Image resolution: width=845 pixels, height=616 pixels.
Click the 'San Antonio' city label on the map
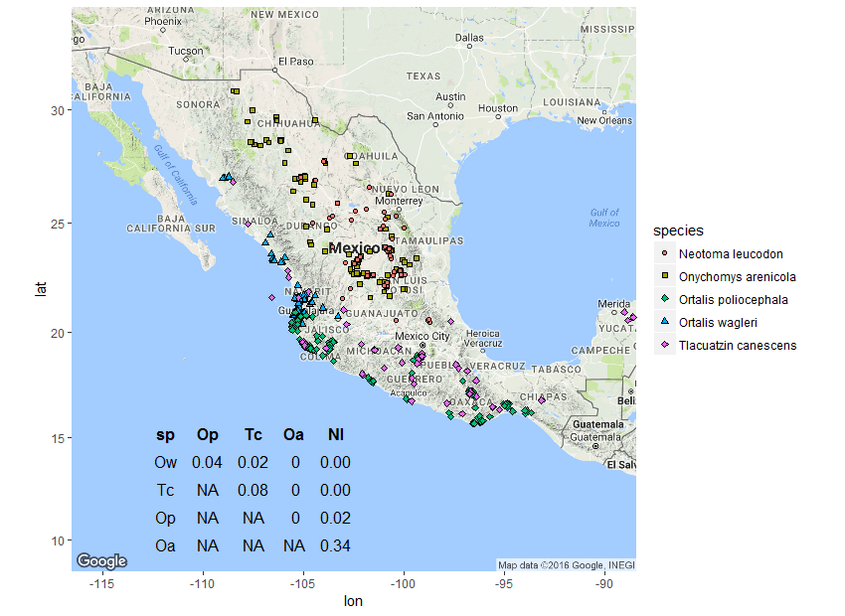coord(435,116)
